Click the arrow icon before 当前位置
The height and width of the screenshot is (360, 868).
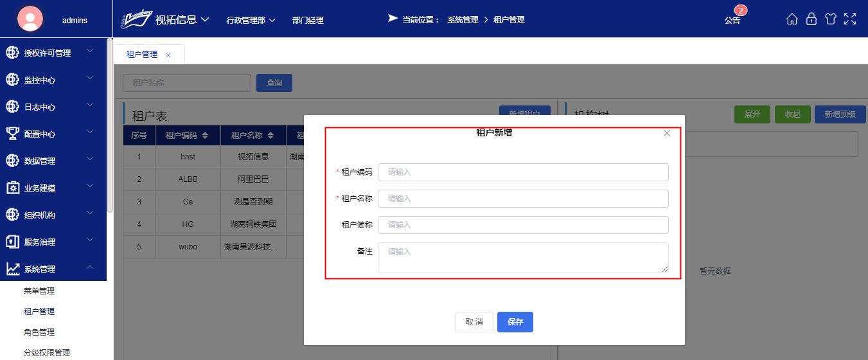click(393, 19)
